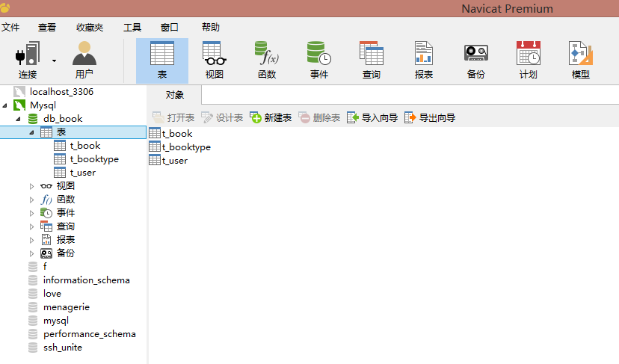Screen dimensions: 619x364
Task: Open the 连接 connection tool
Action: [27, 60]
